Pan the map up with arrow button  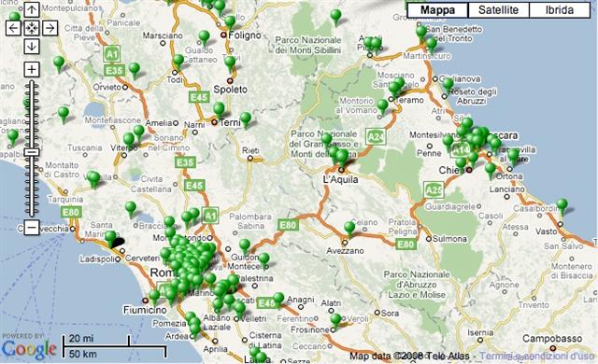(x=32, y=9)
